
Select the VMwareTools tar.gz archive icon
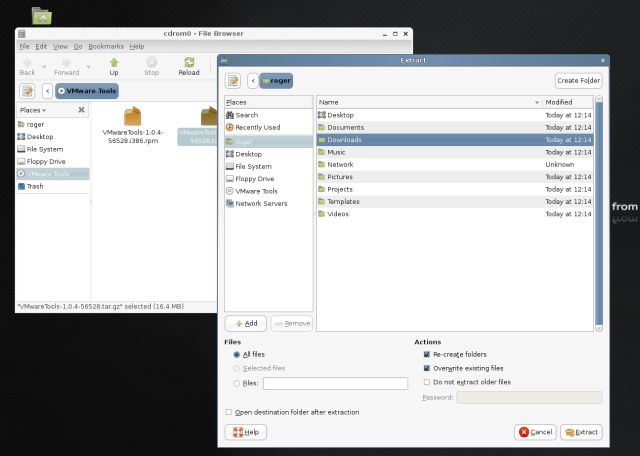[x=209, y=116]
